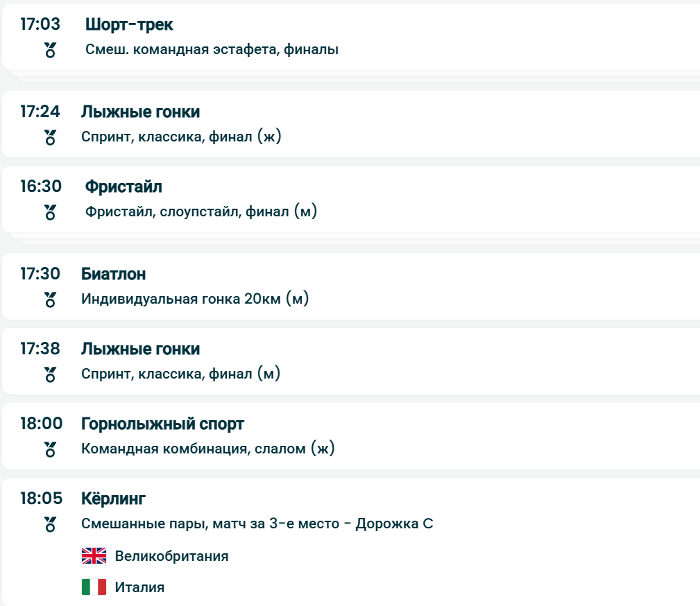Click Великобритания team name
The height and width of the screenshot is (606, 700).
[171, 556]
